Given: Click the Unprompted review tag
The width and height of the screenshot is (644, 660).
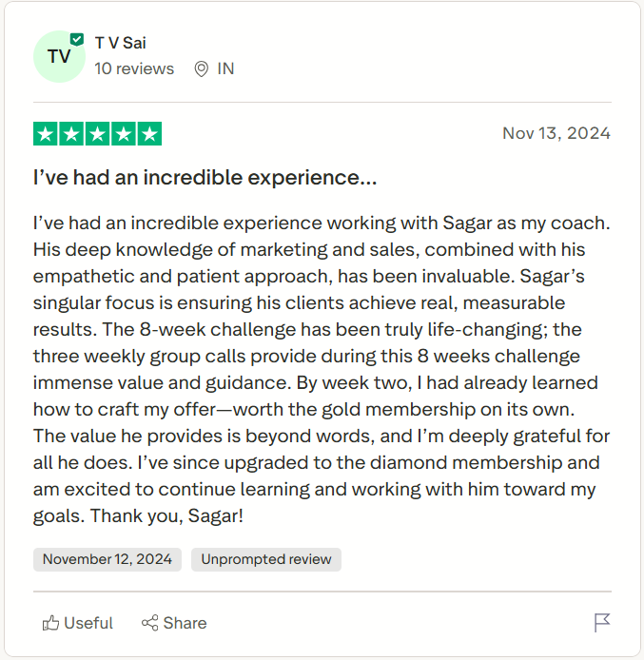Looking at the screenshot, I should point(266,559).
